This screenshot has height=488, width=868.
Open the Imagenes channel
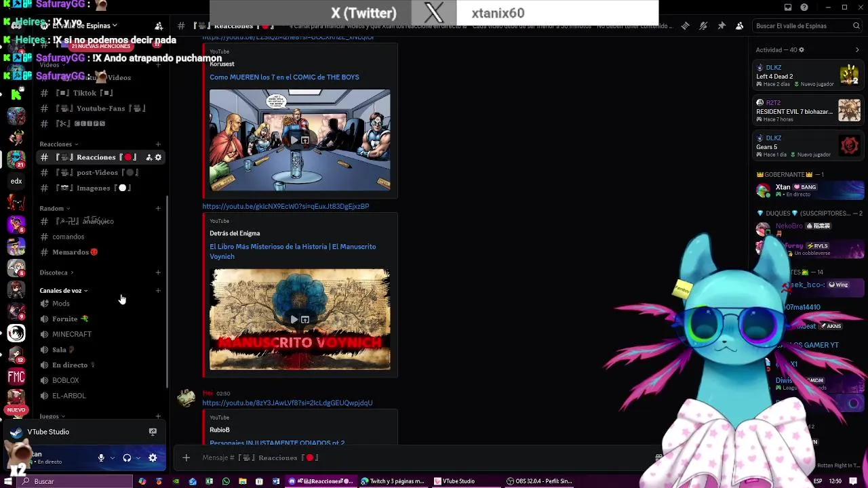[100, 188]
